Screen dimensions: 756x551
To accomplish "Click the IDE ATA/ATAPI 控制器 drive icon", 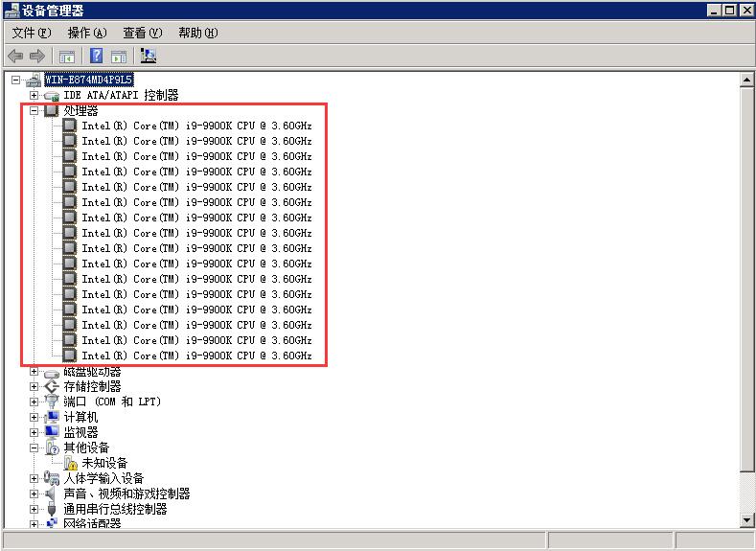I will tap(52, 96).
